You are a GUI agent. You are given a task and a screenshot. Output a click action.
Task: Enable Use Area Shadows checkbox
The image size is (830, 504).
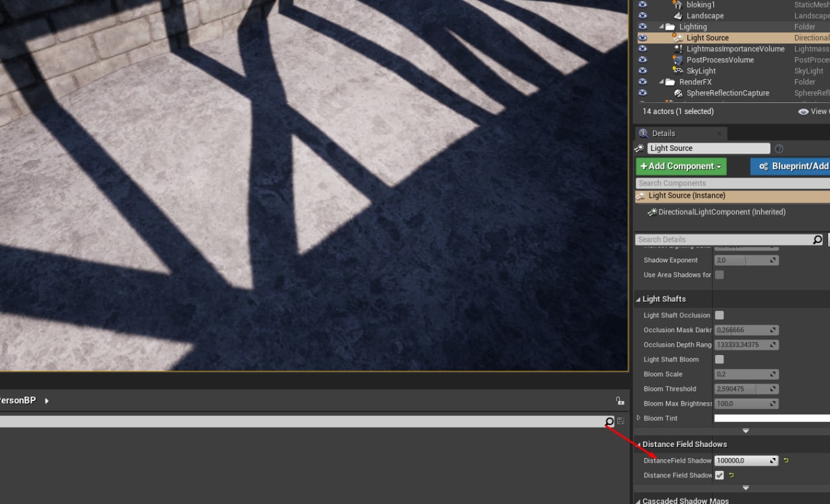[x=719, y=275]
